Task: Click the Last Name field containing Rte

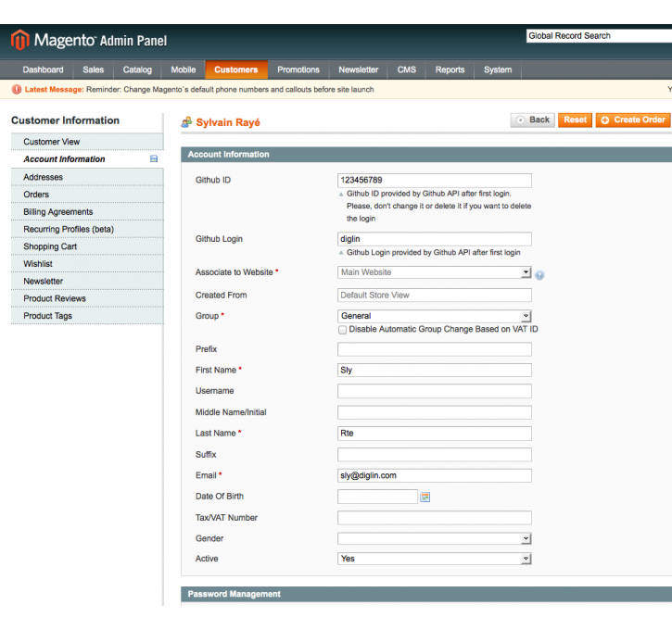Action: tap(435, 434)
